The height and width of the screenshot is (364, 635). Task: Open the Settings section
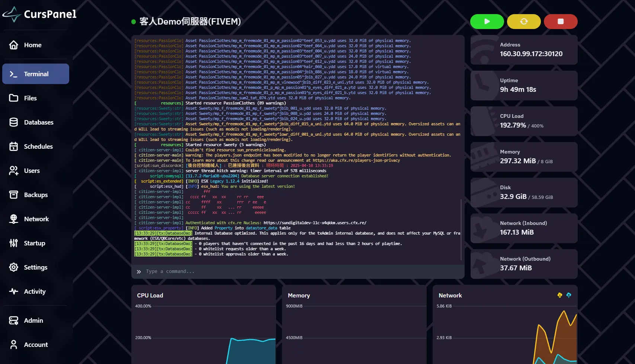pyautogui.click(x=36, y=267)
